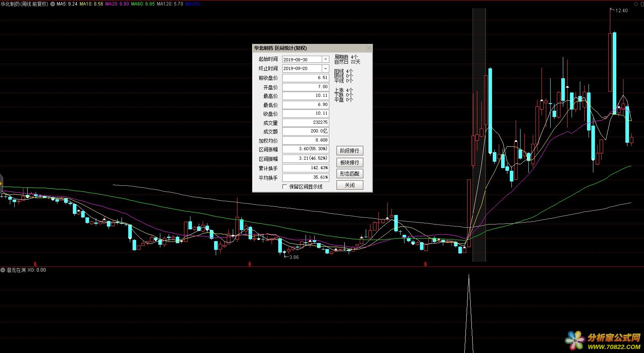The image size is (644, 353).
Task: Click the diamond icon at chart top-right
Action: point(636,4)
